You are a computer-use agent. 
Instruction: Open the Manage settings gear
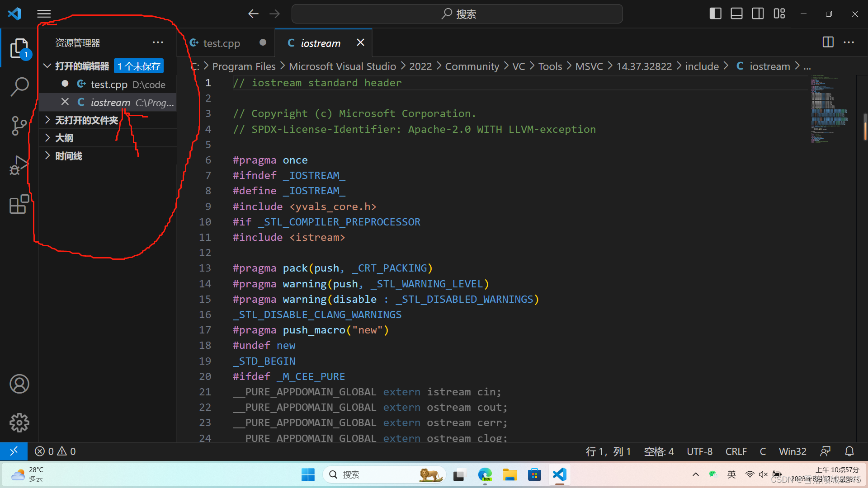[x=19, y=423]
